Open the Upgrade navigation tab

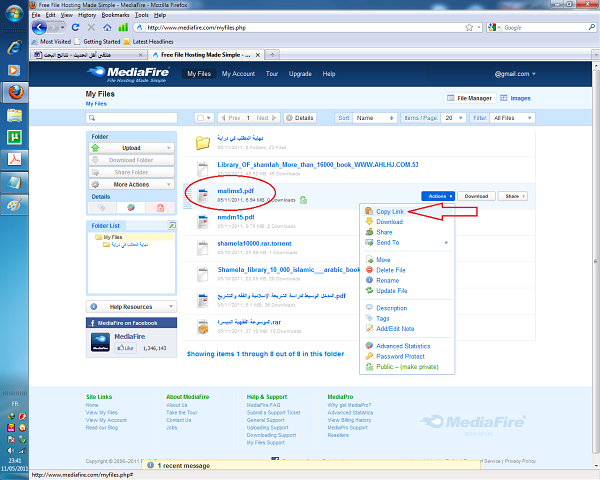300,74
